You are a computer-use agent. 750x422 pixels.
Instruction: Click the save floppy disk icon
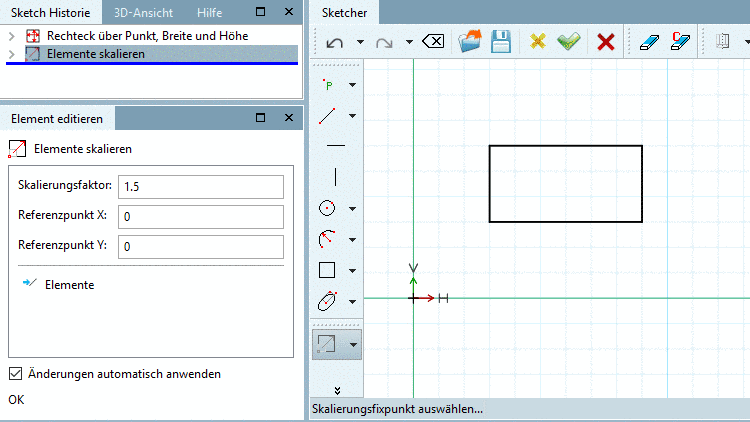pos(501,42)
